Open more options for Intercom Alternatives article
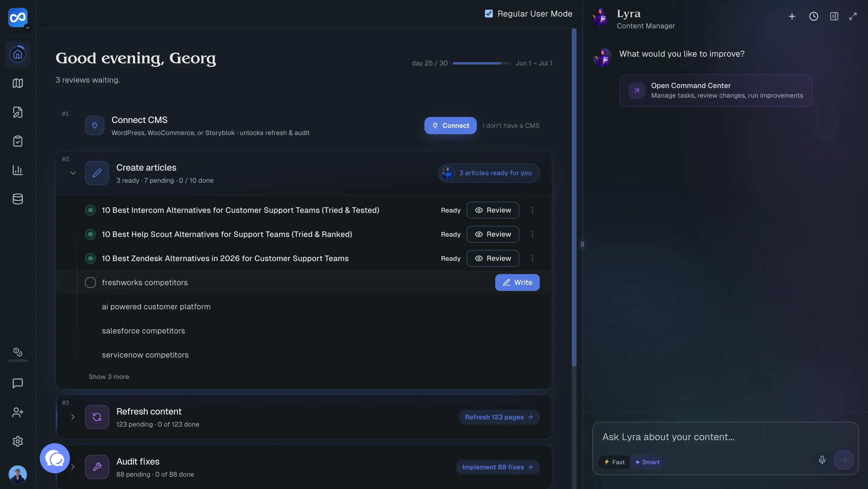Viewport: 868px width, 489px height. tap(532, 210)
